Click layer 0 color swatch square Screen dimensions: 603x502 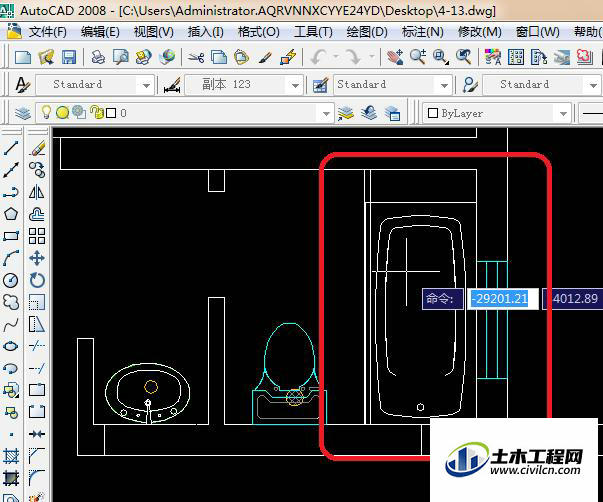(111, 113)
